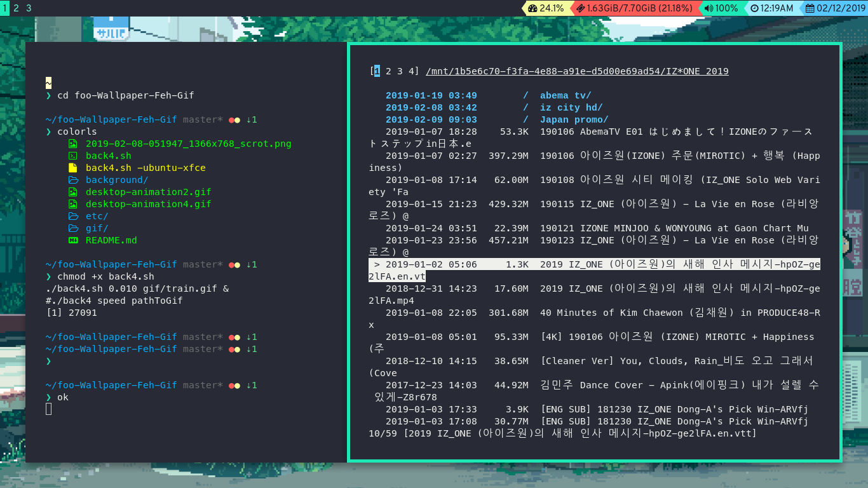Select ranger tab 4 in the file manager
Image resolution: width=868 pixels, height=488 pixels.
pyautogui.click(x=412, y=71)
